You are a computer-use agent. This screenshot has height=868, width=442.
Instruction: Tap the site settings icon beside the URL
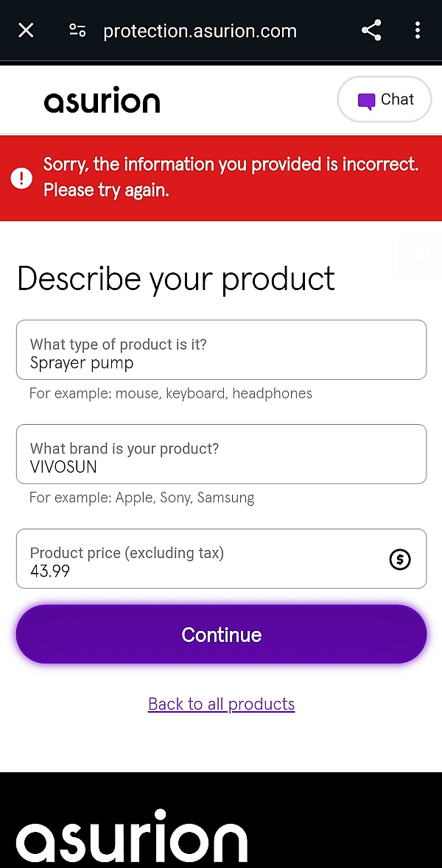tap(77, 30)
